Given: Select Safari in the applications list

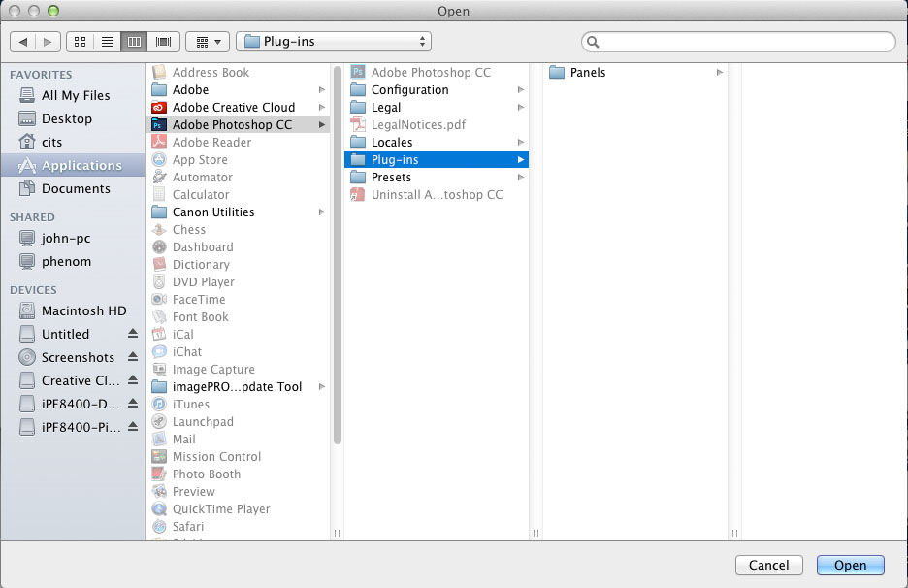Looking at the screenshot, I should click(x=193, y=526).
